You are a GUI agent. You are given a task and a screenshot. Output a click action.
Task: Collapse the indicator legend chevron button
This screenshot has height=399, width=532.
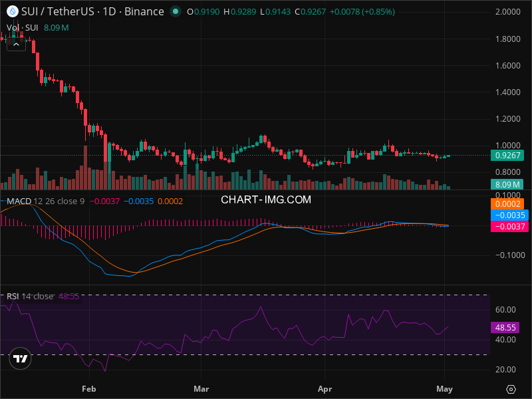16,45
